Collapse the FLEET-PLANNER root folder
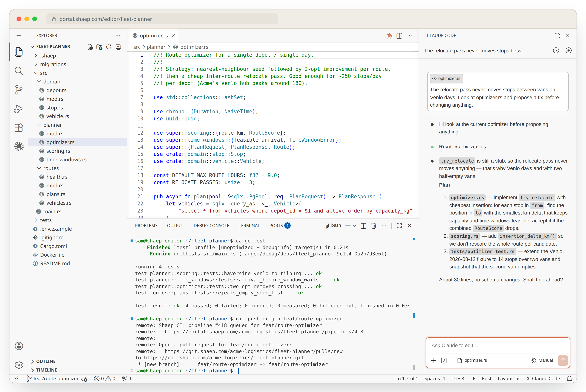The height and width of the screenshot is (392, 586). click(32, 46)
